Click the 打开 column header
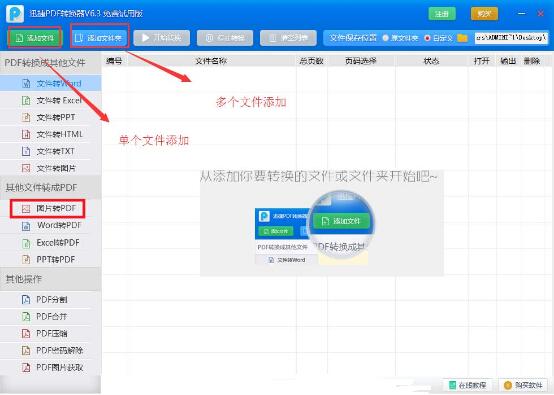 482,61
